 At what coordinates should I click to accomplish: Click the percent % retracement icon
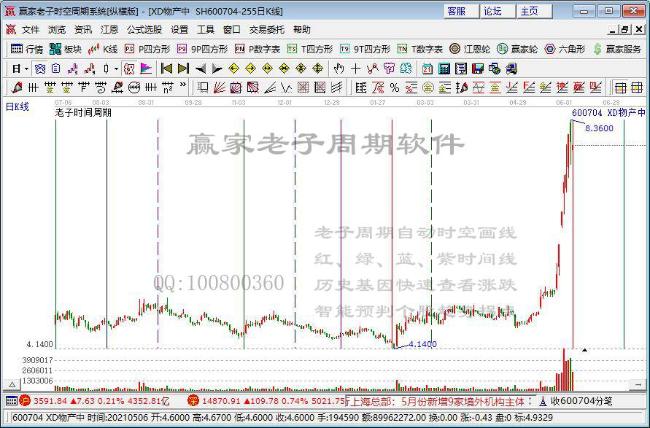pos(394,88)
